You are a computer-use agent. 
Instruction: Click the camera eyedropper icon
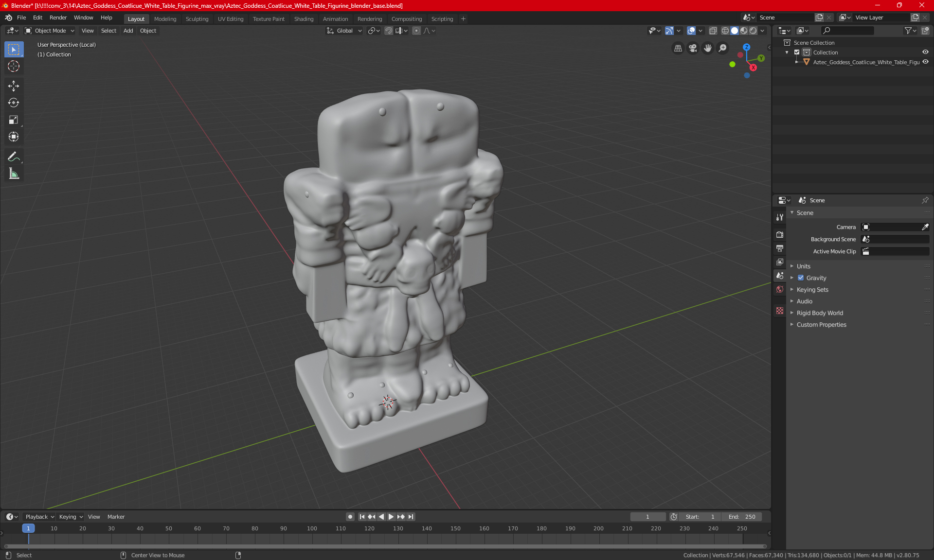(925, 227)
